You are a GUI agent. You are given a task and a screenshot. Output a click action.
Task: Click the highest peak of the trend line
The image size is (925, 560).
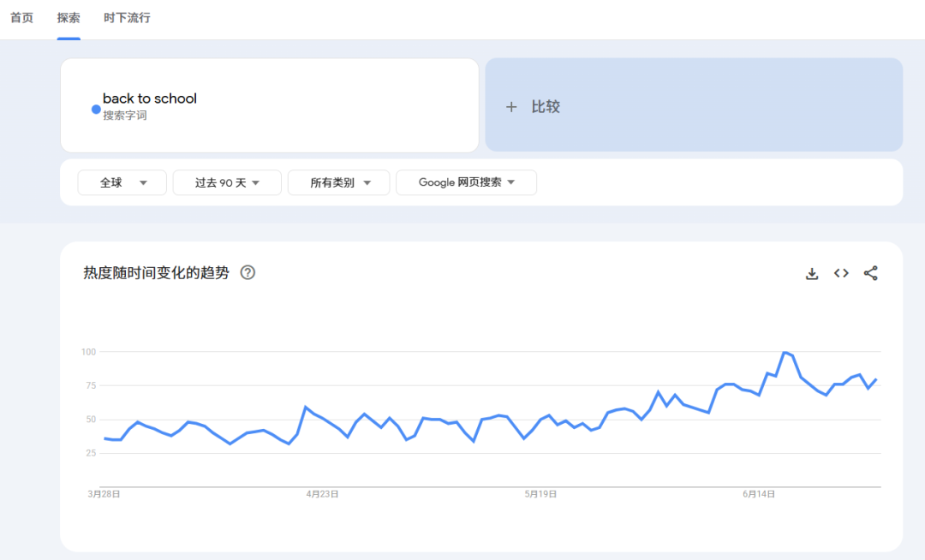pyautogui.click(x=784, y=352)
